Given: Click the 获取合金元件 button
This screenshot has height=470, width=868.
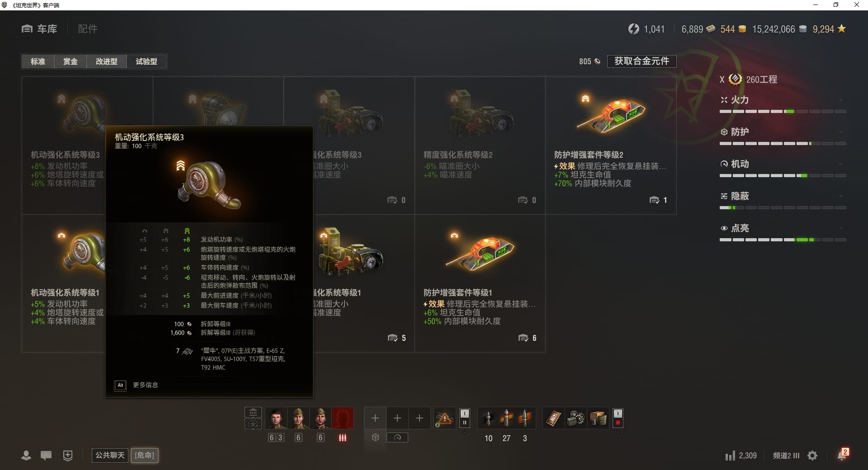Looking at the screenshot, I should click(x=642, y=61).
